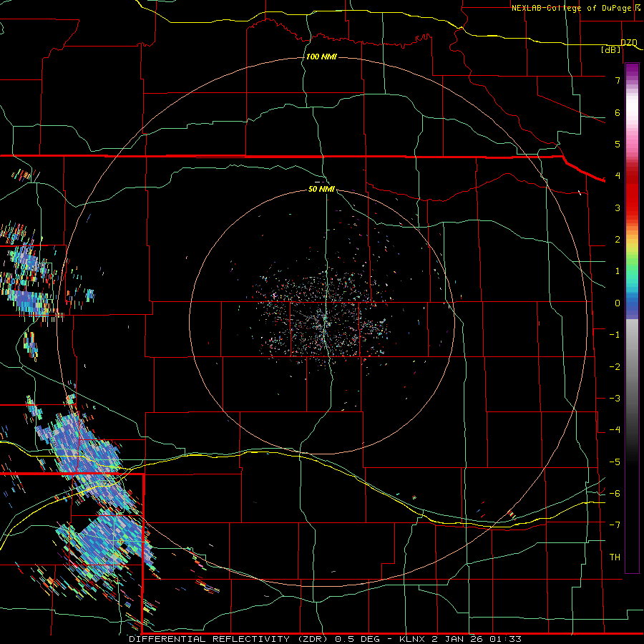Click the 5 value on the dB scale
Screen dimensions: 644x644
(618, 144)
